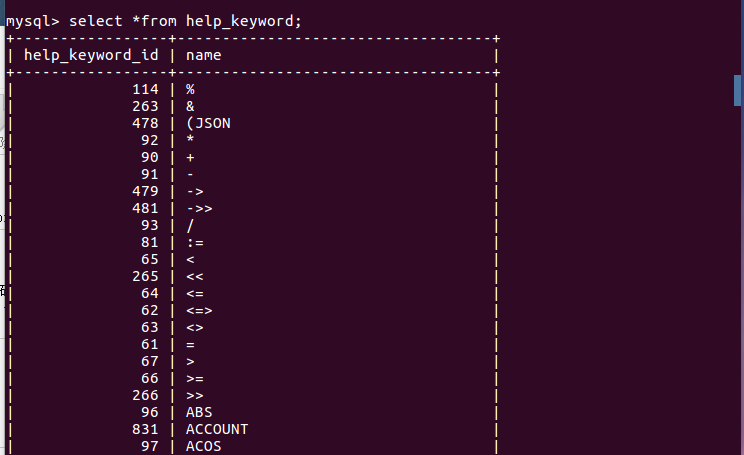Image resolution: width=744 pixels, height=455 pixels.
Task: Click the <=> operator name
Action: pos(199,310)
